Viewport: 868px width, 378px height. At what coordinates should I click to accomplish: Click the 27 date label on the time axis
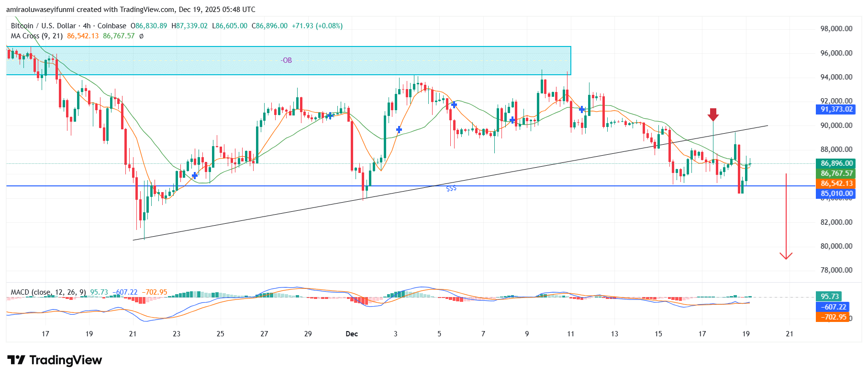264,334
